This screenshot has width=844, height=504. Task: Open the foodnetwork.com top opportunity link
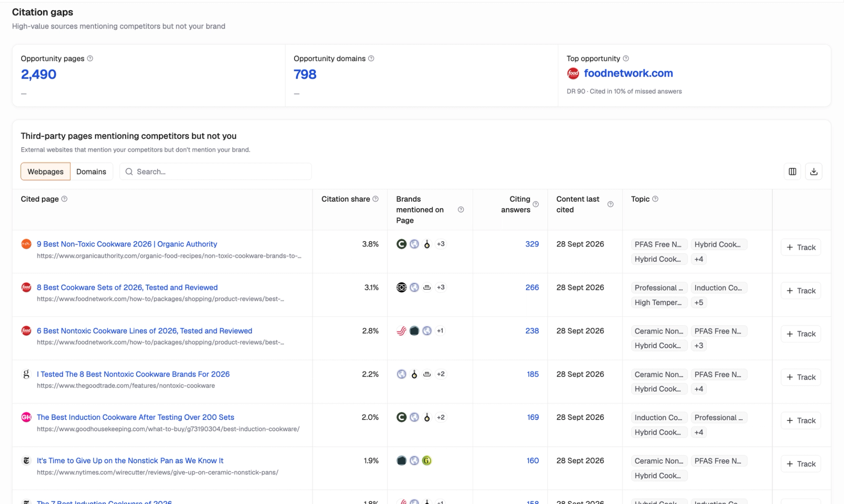click(628, 73)
